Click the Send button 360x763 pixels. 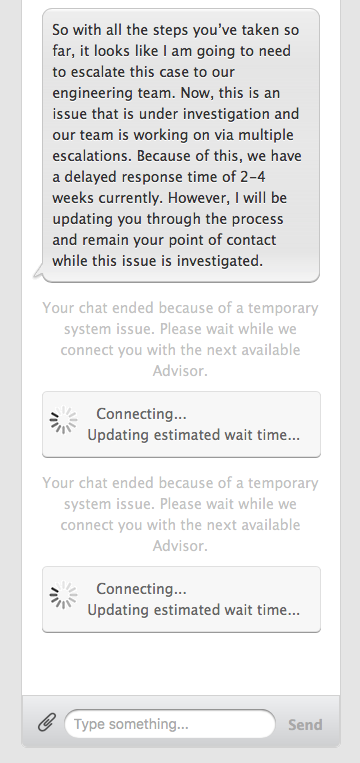(x=305, y=725)
